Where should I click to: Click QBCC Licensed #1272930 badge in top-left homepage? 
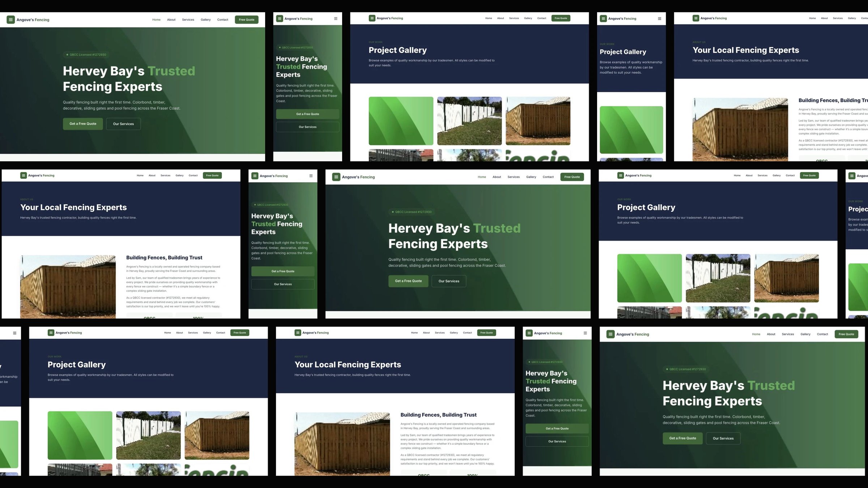tap(86, 55)
